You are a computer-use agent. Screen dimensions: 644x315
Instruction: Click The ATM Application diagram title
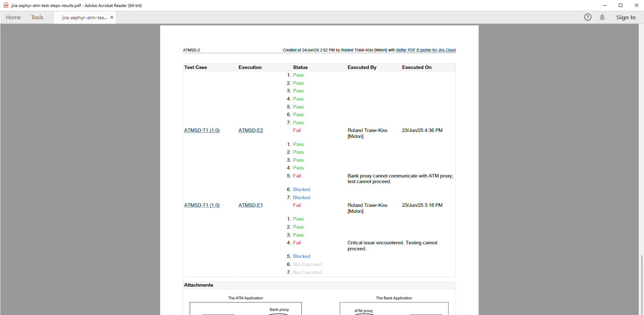coord(245,298)
